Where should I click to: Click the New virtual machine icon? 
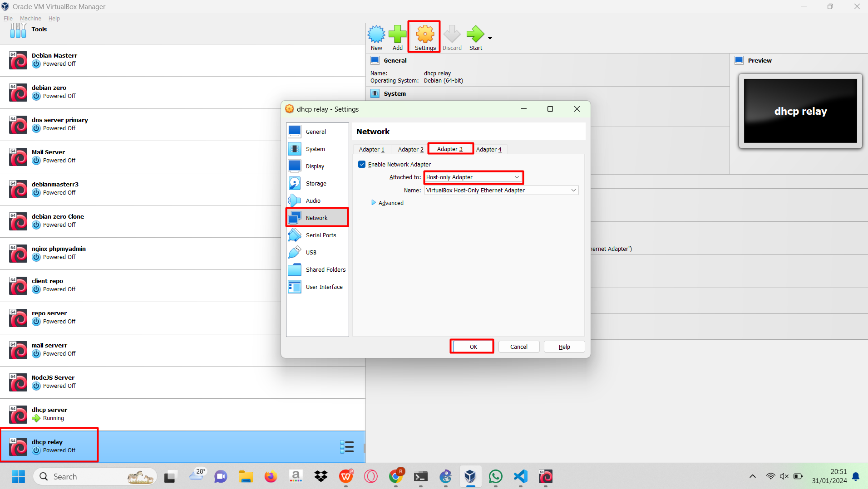tap(376, 34)
